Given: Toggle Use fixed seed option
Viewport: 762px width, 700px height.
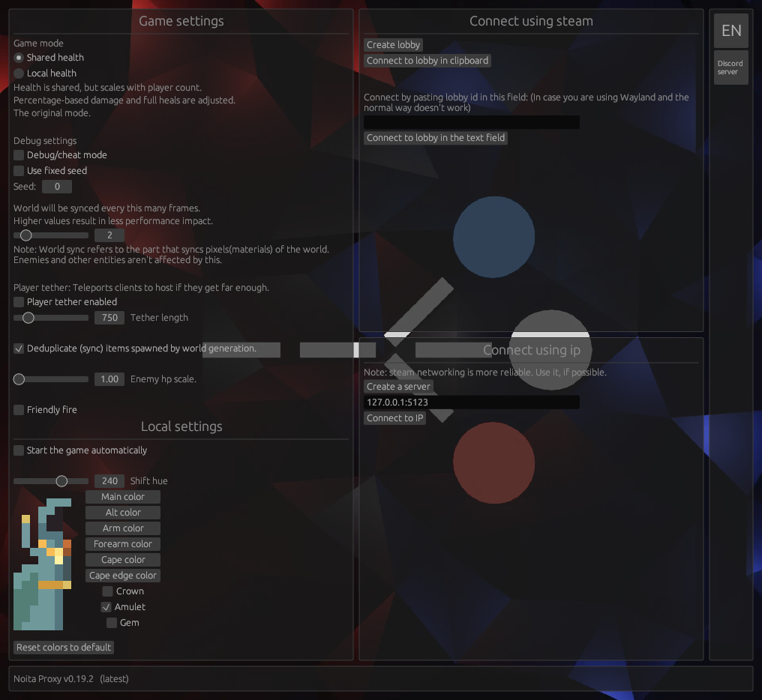Looking at the screenshot, I should tap(50, 171).
